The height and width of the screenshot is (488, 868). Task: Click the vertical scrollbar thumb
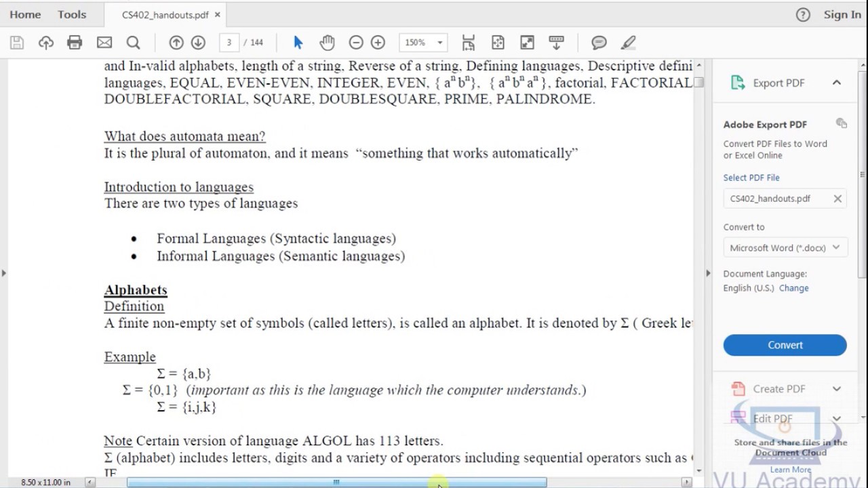point(698,83)
